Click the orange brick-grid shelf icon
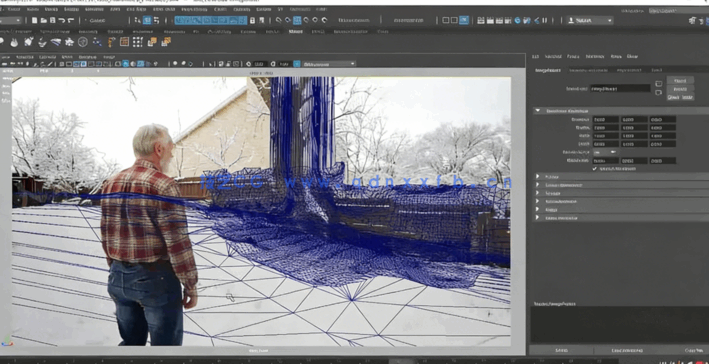Viewport: 709px width, 364px height. coord(124,42)
